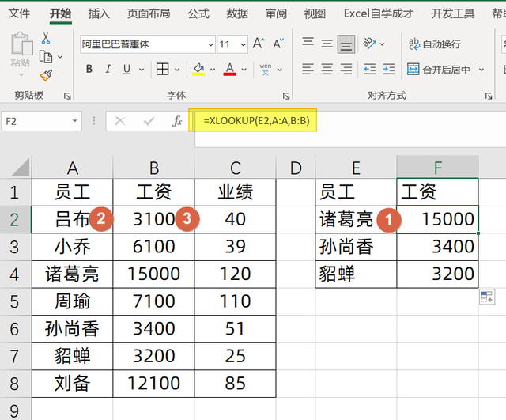
Task: Click the Copy icon in clipboard group
Action: [x=46, y=57]
